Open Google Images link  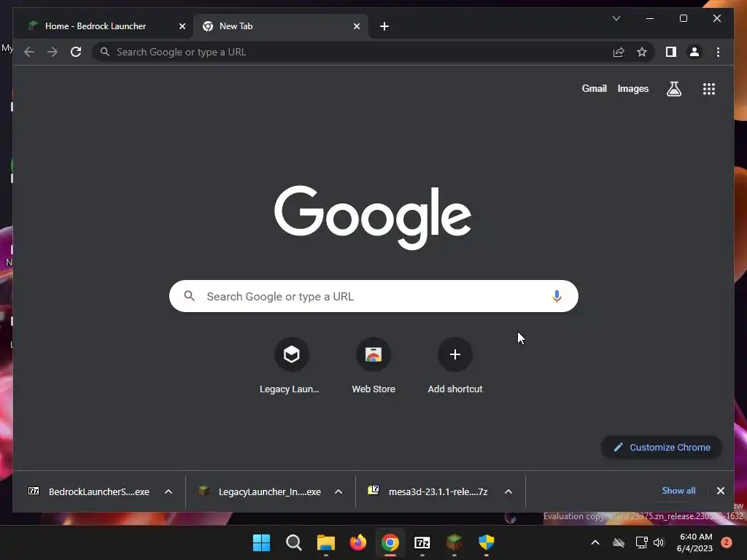point(632,88)
